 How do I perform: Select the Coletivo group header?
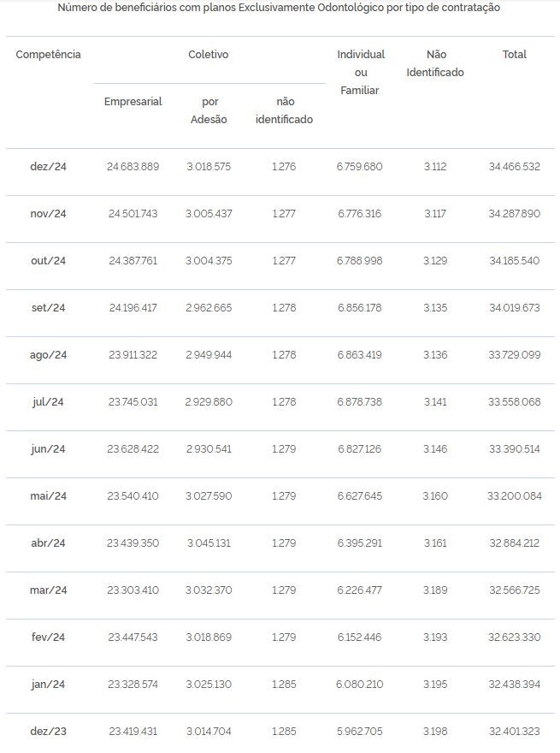(209, 54)
